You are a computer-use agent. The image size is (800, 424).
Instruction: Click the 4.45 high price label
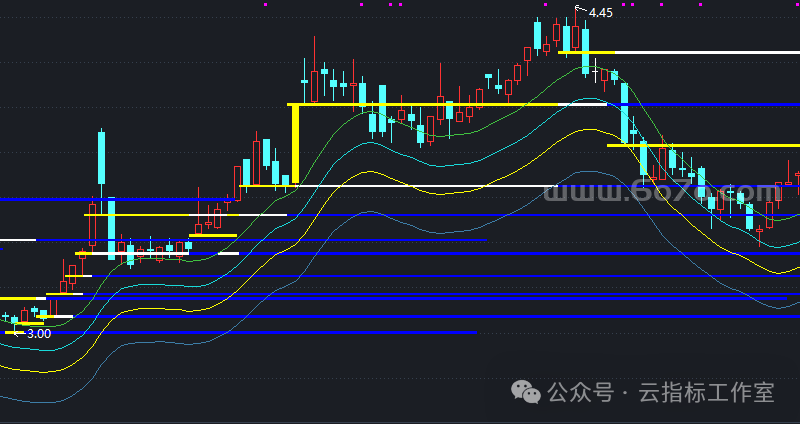pyautogui.click(x=601, y=12)
